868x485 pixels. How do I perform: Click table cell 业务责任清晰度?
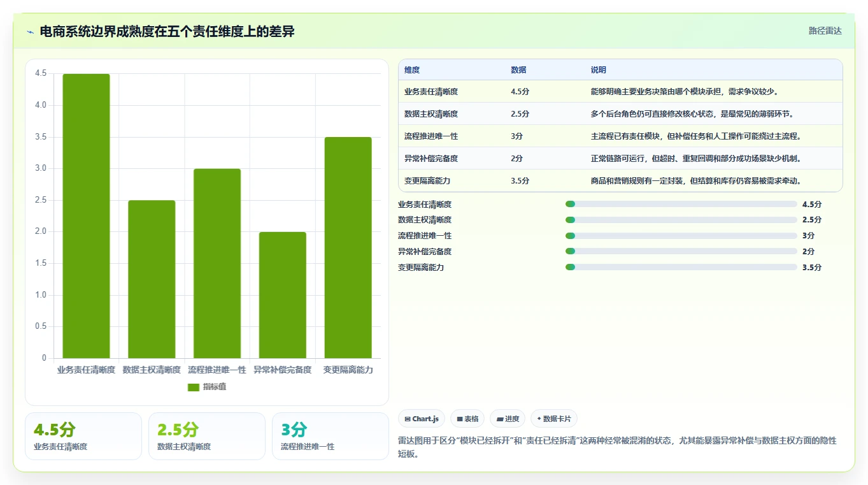431,92
